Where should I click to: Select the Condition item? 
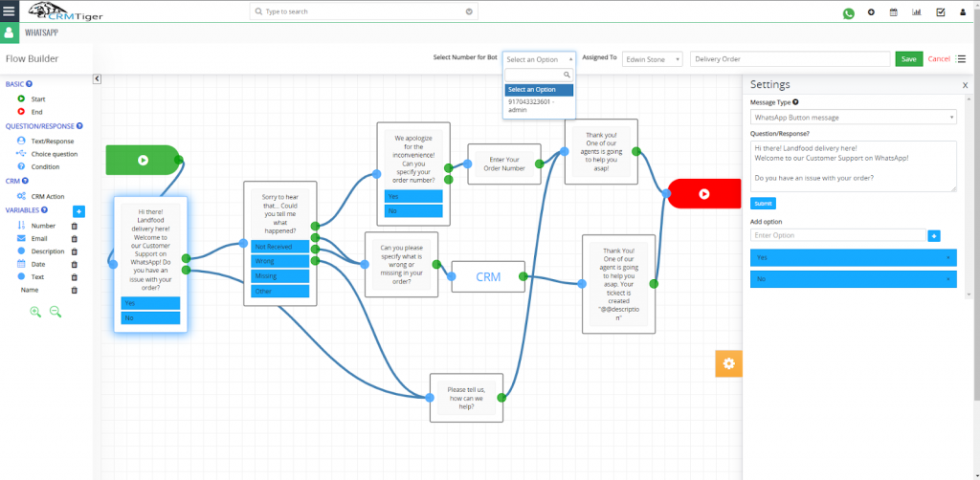click(38, 166)
